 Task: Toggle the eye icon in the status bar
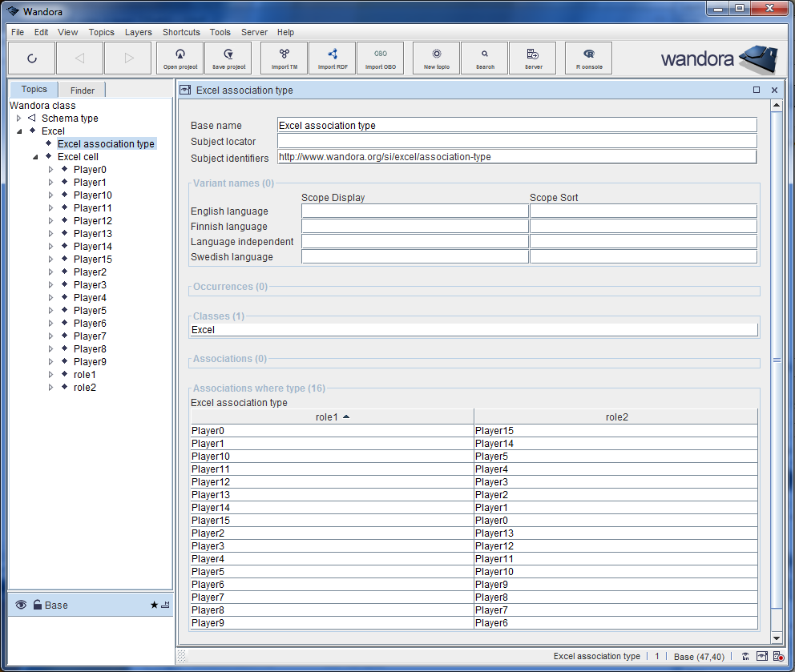[745, 656]
